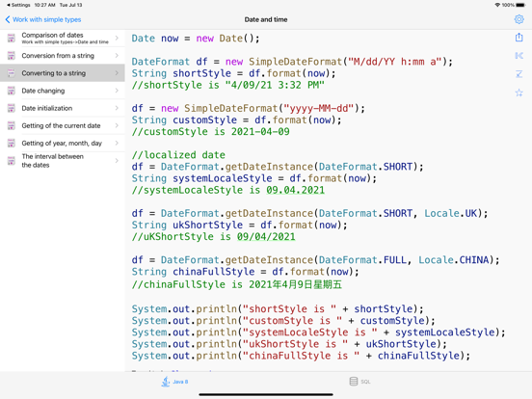Image resolution: width=532 pixels, height=399 pixels.
Task: Go back to Work with simple types
Action: pyautogui.click(x=43, y=19)
